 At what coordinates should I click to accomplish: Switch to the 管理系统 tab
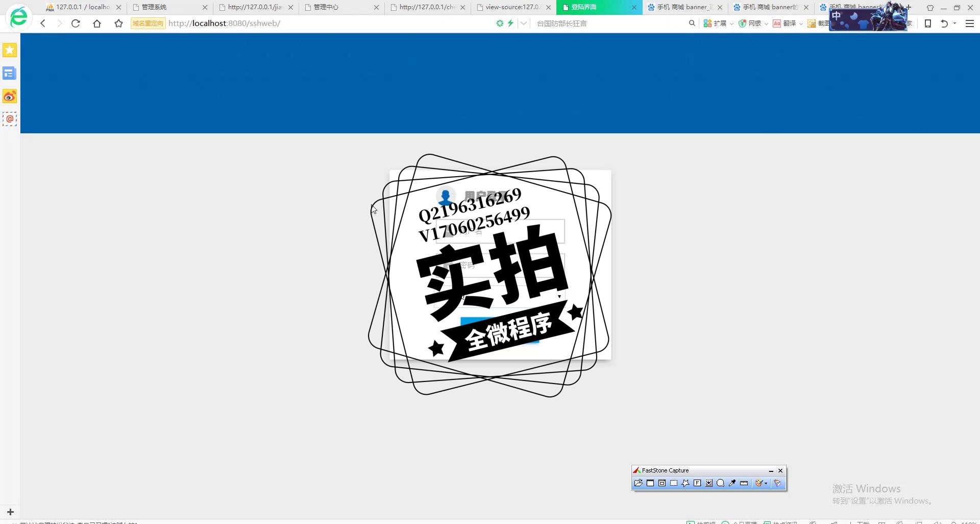click(x=169, y=7)
